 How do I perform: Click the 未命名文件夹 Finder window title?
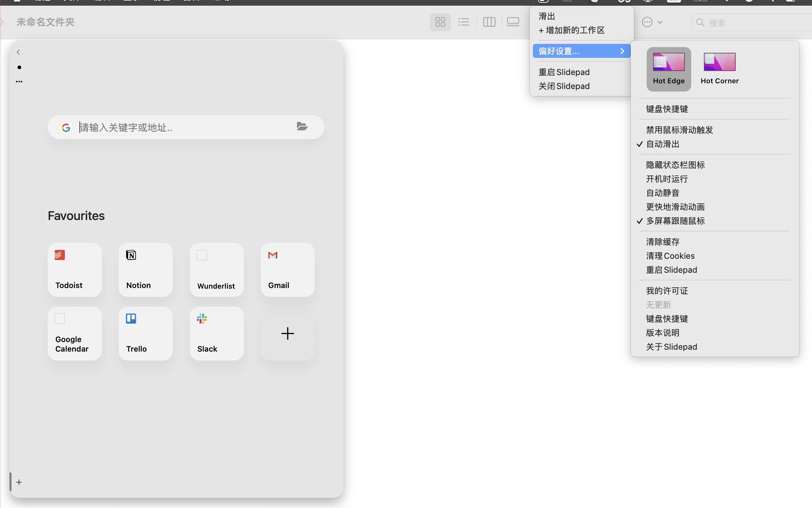(x=46, y=22)
